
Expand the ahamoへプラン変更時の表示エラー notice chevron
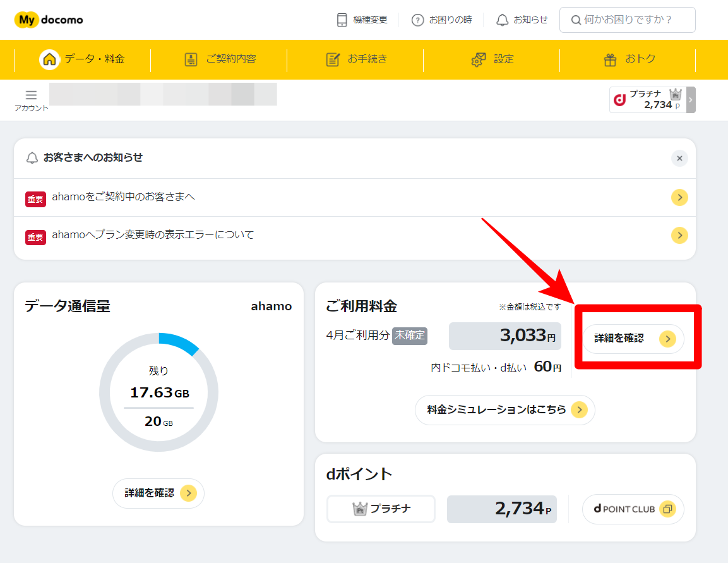[x=679, y=235]
